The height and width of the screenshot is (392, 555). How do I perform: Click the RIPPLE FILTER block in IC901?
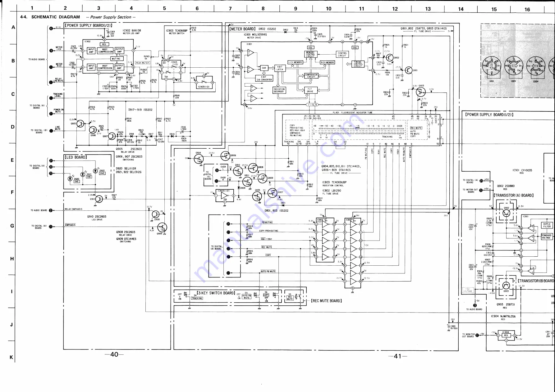[547, 225]
